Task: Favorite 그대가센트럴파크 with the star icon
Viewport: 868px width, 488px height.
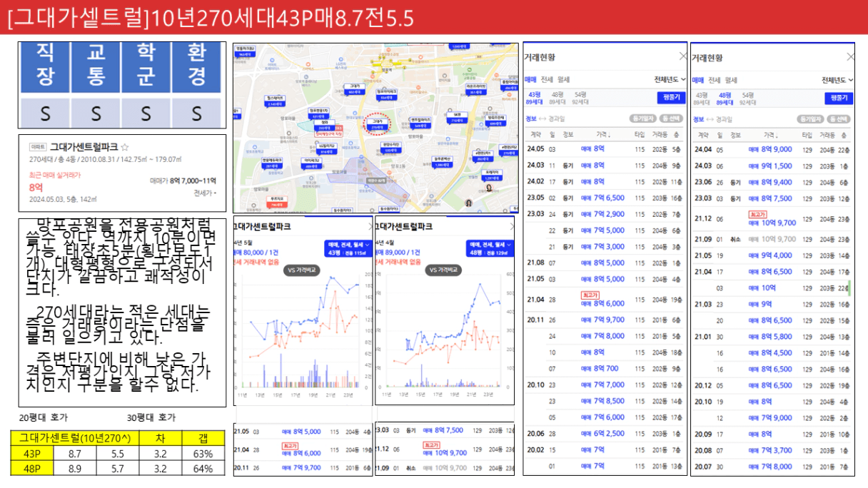Action: click(125, 146)
